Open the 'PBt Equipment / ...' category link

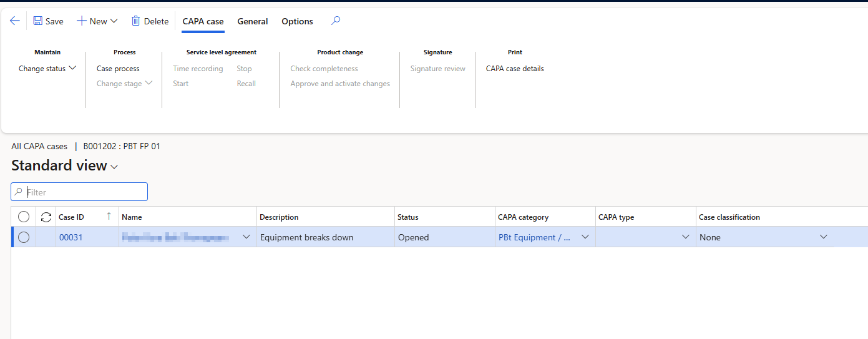[x=534, y=237]
